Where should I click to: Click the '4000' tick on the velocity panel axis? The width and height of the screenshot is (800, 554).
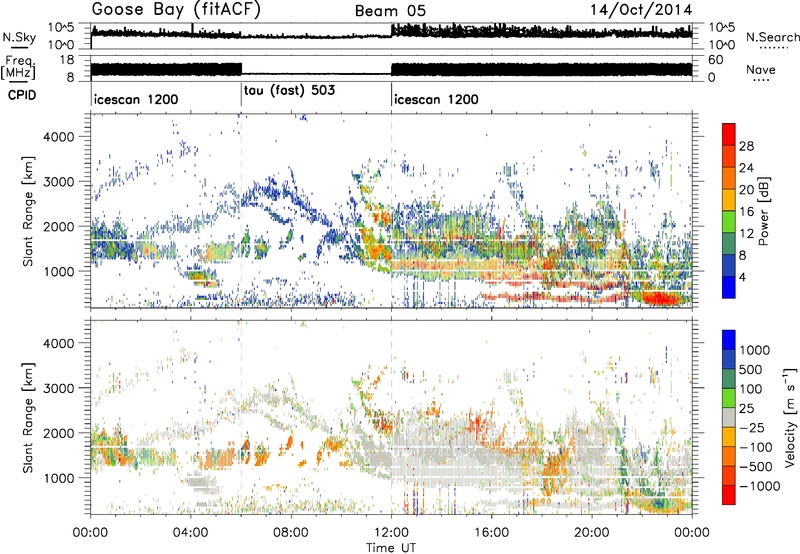tap(58, 343)
